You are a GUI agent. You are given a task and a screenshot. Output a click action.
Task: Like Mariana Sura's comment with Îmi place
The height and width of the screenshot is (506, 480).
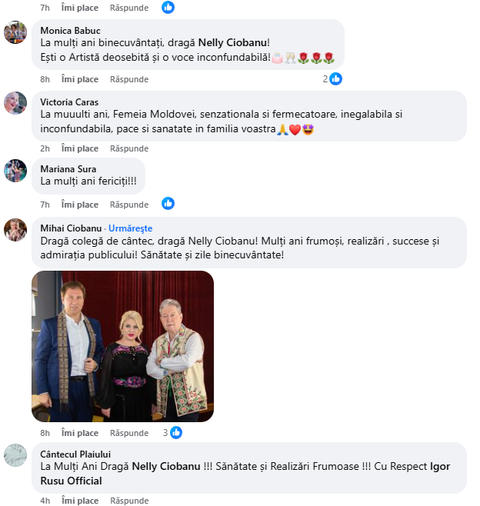click(80, 205)
